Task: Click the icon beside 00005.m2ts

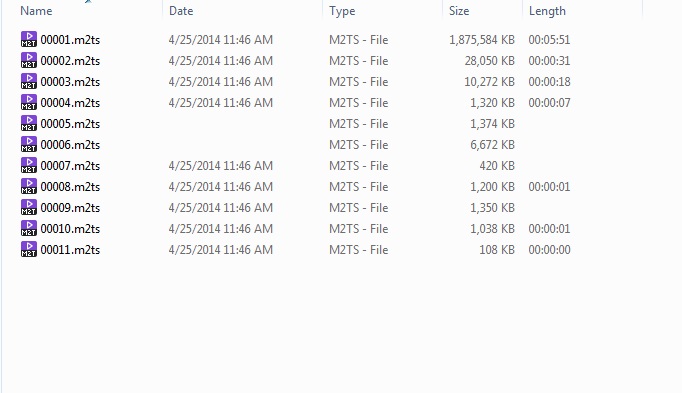Action: pyautogui.click(x=29, y=123)
